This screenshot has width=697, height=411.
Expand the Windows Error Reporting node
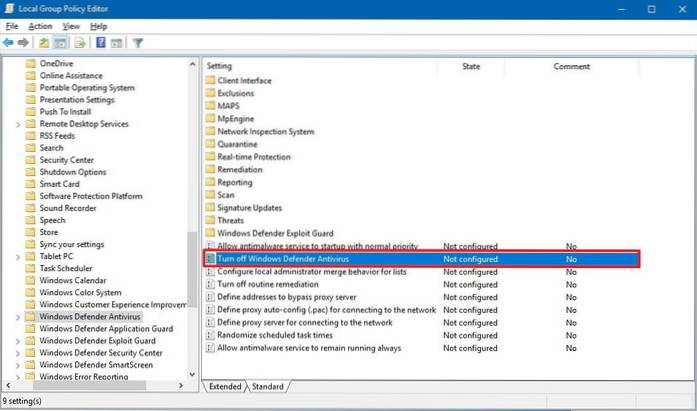[x=18, y=377]
